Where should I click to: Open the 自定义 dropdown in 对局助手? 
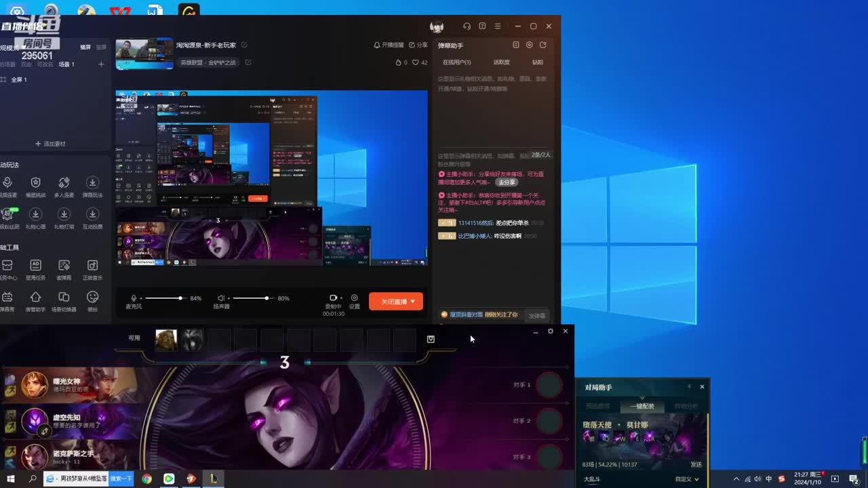687,479
